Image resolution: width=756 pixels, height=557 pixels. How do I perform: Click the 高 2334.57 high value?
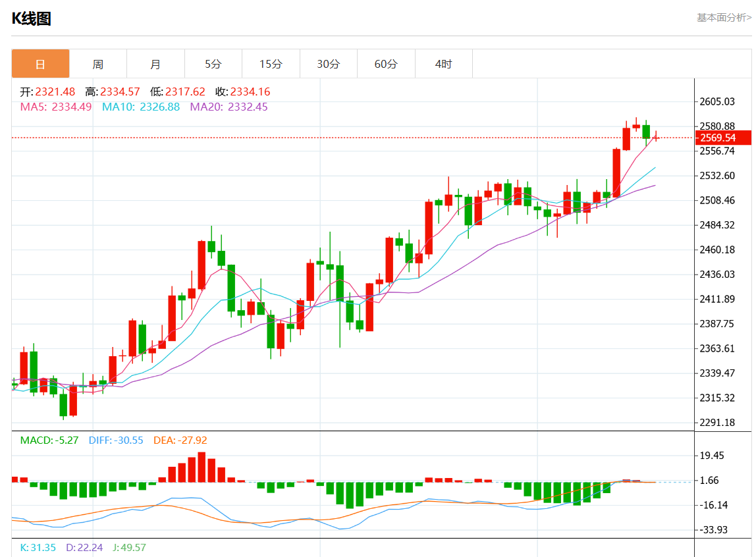(113, 92)
